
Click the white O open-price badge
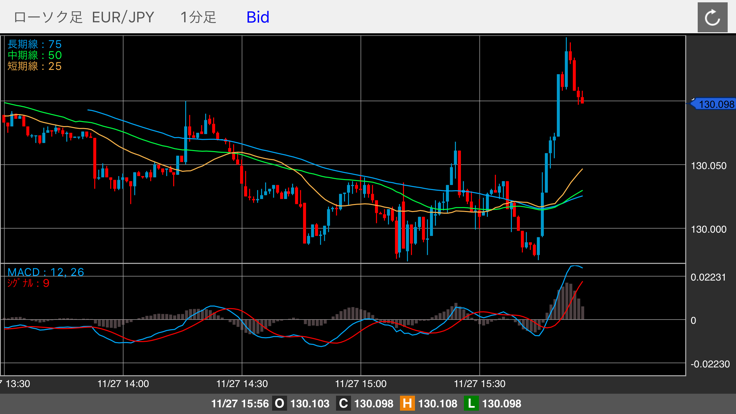tap(279, 404)
